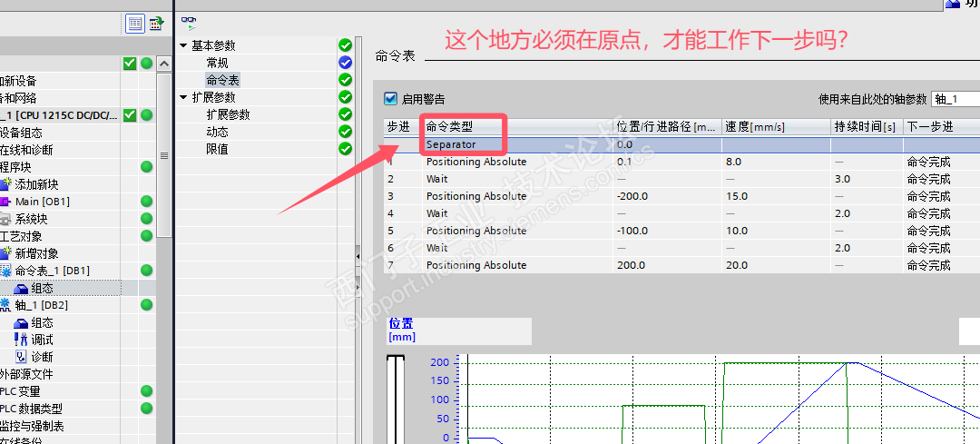This screenshot has width=980, height=444.
Task: Click the 诊断 stethoscope icon
Action: click(x=21, y=357)
